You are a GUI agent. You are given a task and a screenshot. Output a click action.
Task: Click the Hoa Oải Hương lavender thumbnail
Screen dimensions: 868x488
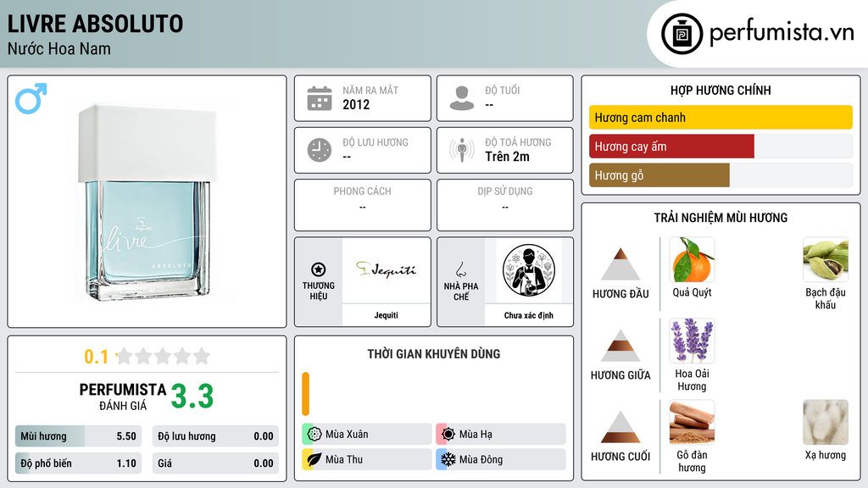click(692, 341)
